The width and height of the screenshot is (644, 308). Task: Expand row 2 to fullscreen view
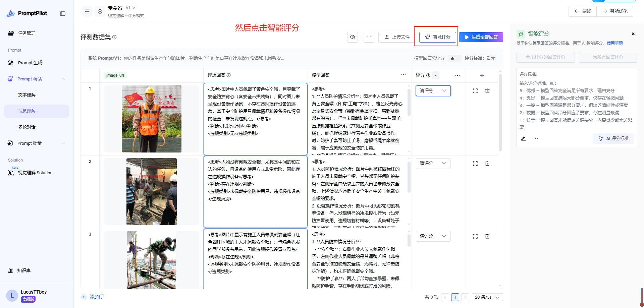(475, 164)
